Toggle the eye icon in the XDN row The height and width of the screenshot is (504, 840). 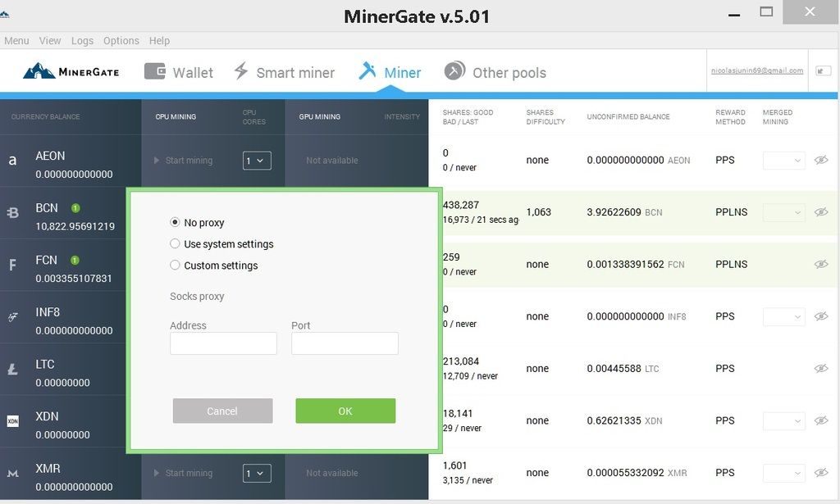820,420
